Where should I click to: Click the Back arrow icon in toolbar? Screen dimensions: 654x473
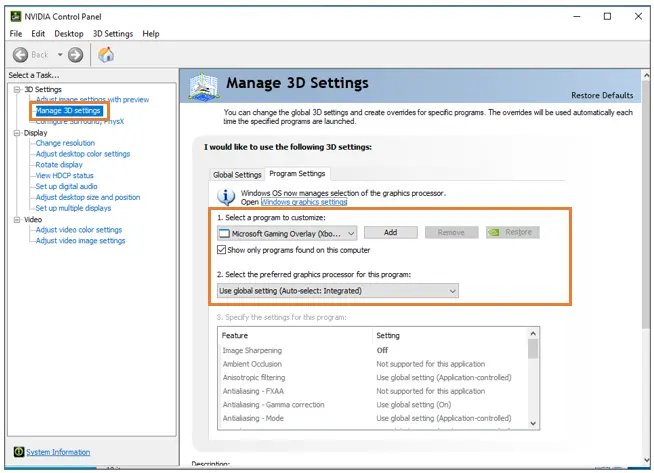click(21, 55)
